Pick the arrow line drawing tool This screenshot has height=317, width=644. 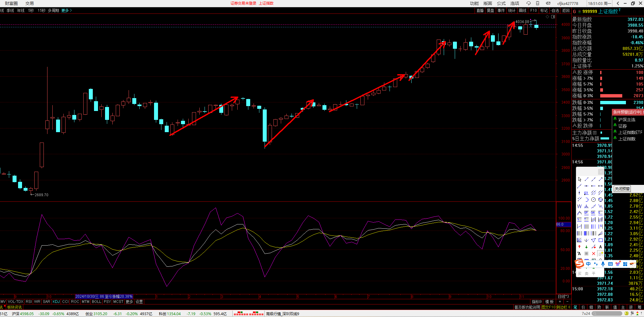pyautogui.click(x=601, y=179)
